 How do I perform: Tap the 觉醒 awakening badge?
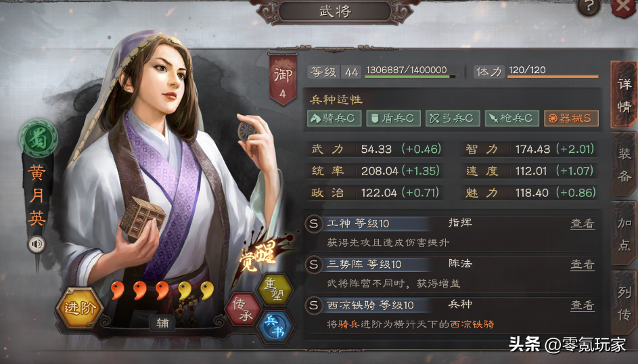click(x=258, y=255)
